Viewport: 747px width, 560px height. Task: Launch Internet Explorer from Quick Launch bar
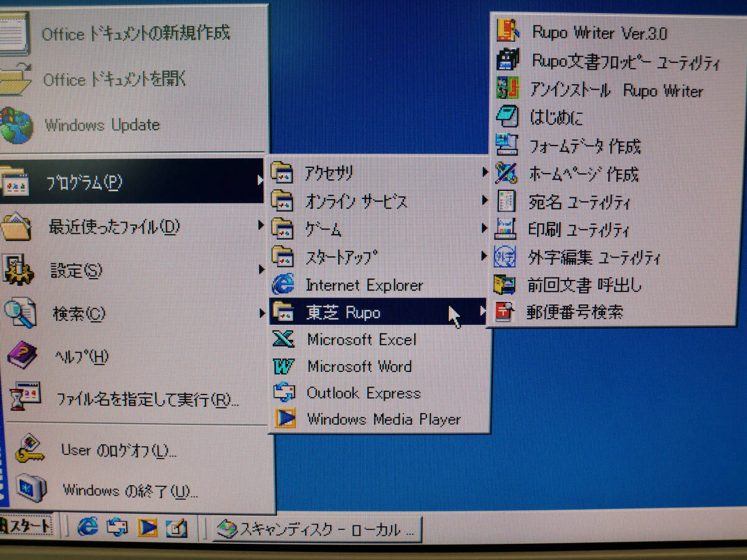88,527
